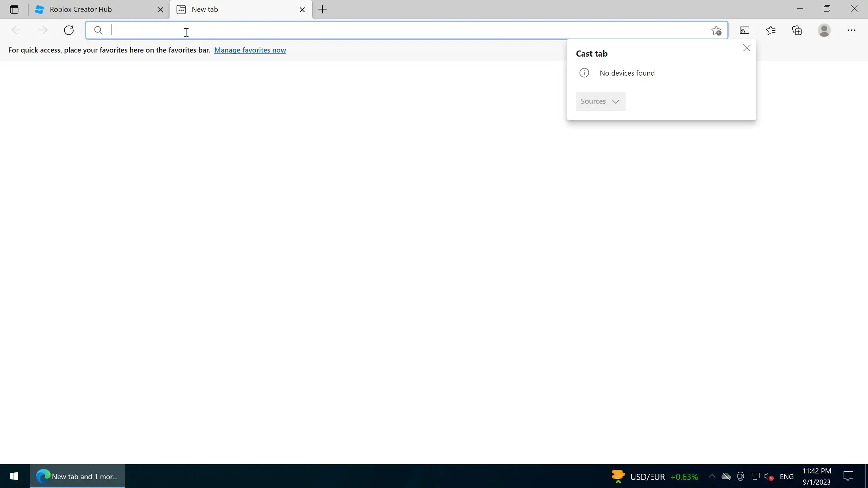Click the refresh page icon

coord(69,30)
